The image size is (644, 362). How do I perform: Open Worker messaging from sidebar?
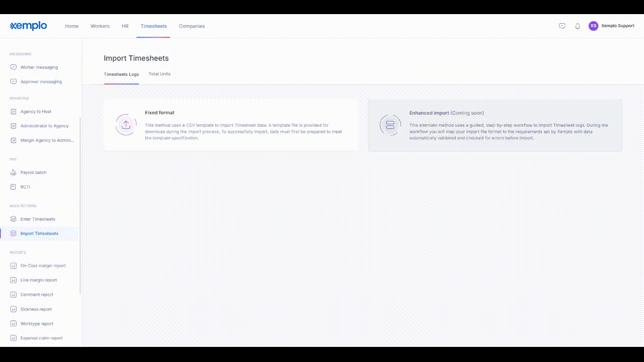(x=39, y=67)
